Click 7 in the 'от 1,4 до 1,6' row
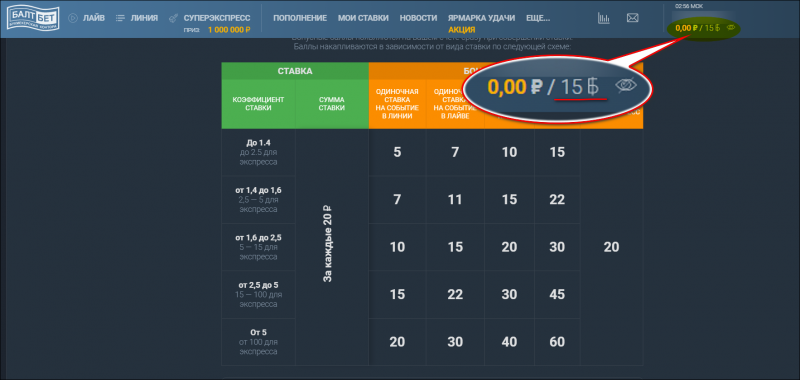Viewport: 800px width, 380px height. click(397, 199)
